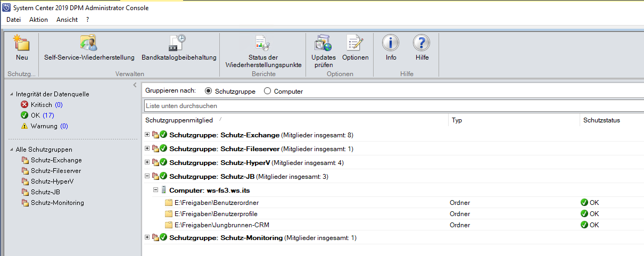Click folder icon of E:\Freigaben\Benutzerordner

[169, 203]
